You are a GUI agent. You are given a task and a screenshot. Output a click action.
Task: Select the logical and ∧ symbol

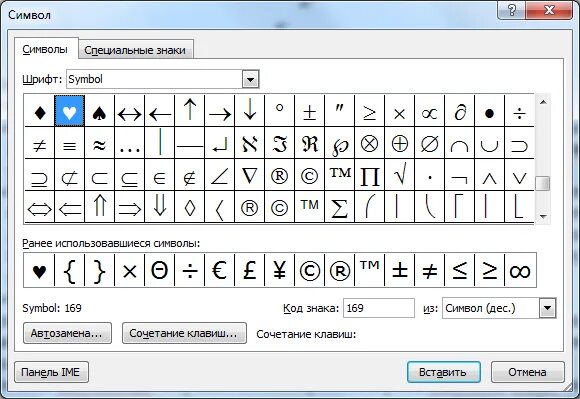(x=489, y=175)
